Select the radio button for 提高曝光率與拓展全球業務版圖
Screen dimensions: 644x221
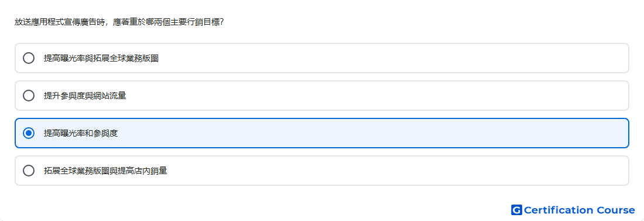click(x=29, y=58)
